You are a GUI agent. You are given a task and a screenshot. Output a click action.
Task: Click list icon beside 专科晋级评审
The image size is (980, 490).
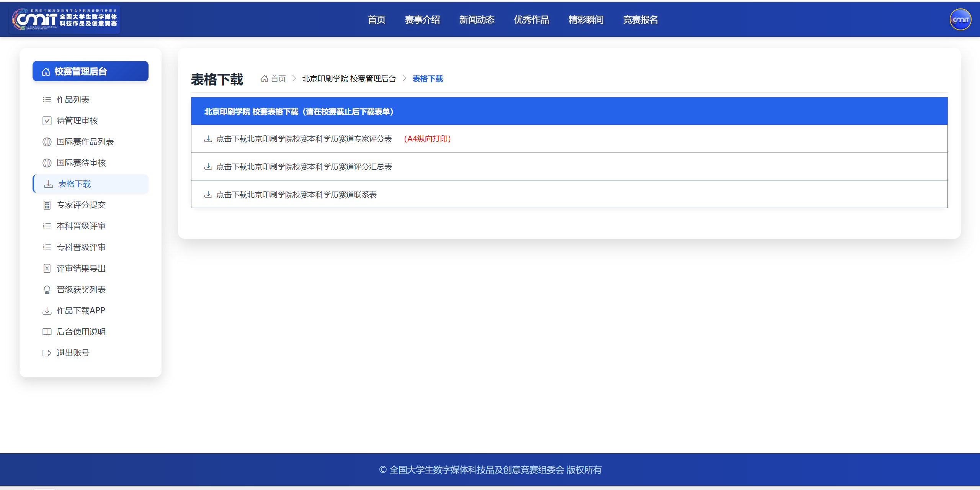pos(47,247)
